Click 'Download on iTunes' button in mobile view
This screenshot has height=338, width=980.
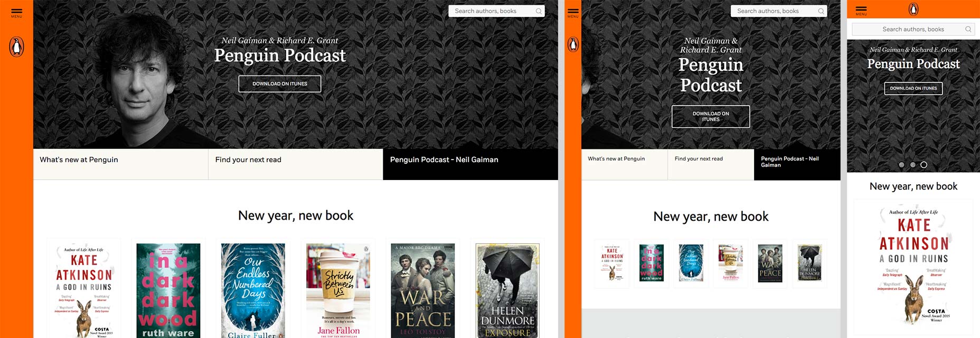(x=913, y=88)
